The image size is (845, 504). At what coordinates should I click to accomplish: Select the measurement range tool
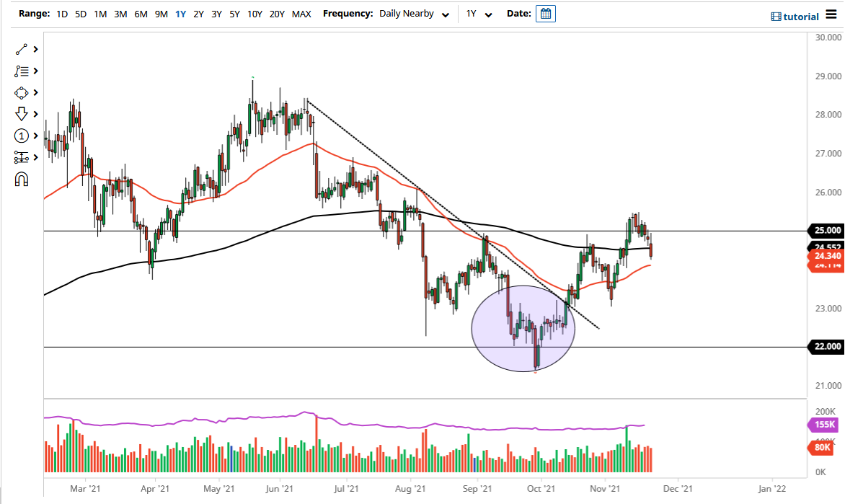pyautogui.click(x=21, y=157)
